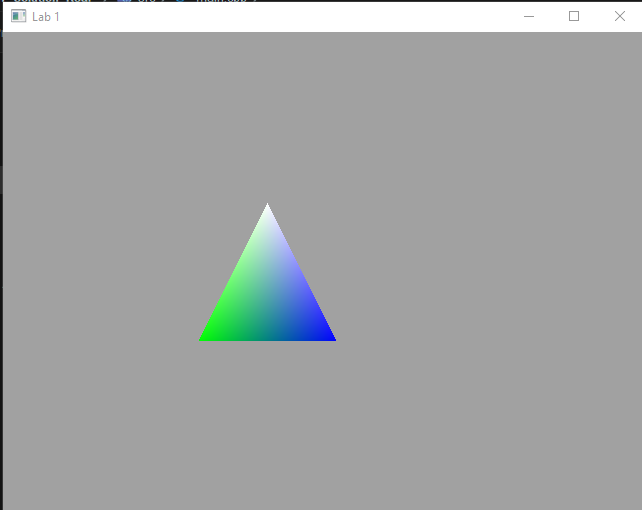This screenshot has width=642, height=510.
Task: Click the gray background right of the triangle
Action: point(480,280)
